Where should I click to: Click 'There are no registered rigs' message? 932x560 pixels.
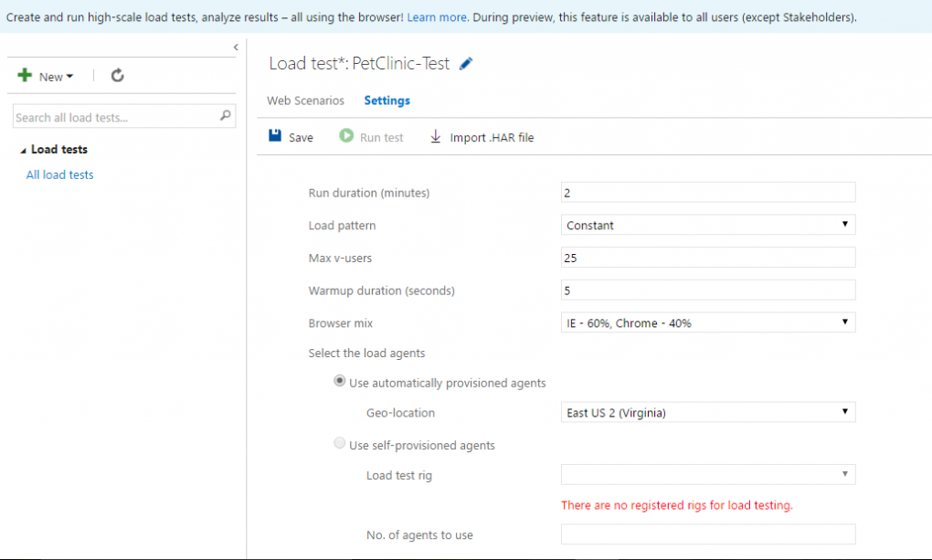pos(677,505)
